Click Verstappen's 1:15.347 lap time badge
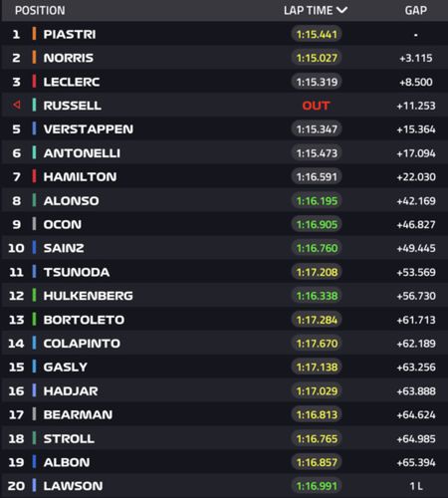The image size is (448, 498). tap(317, 128)
